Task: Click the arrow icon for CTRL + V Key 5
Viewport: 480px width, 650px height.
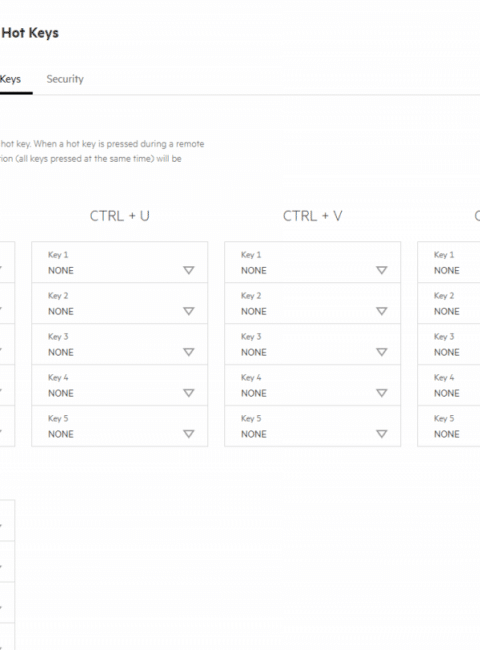Action: click(382, 434)
